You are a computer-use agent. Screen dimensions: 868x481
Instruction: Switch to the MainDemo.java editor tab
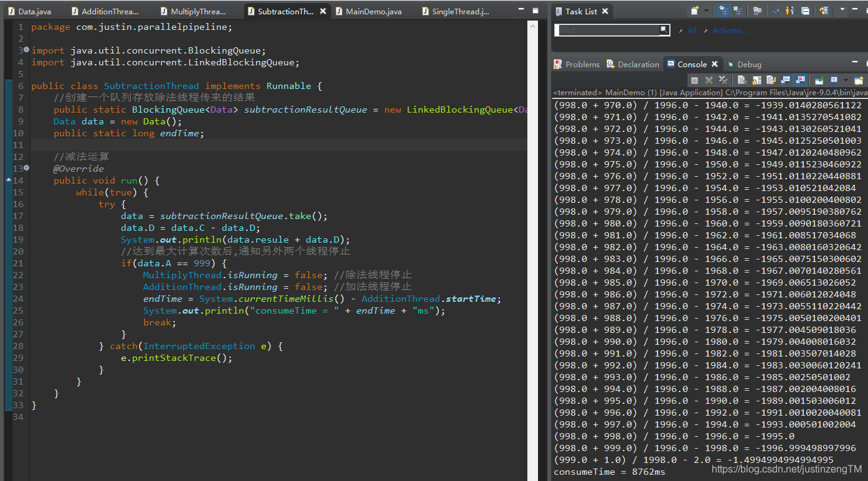(x=374, y=11)
